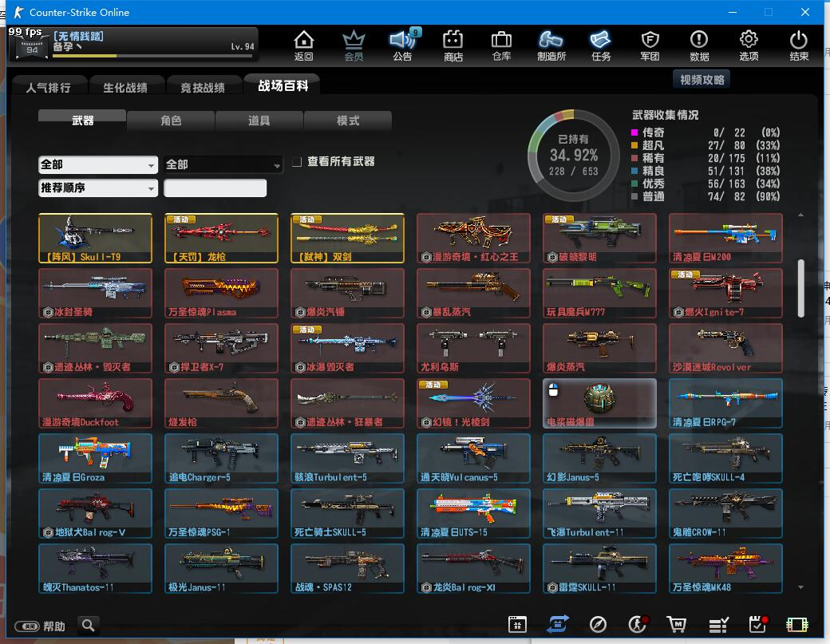Screen dimensions: 830x644
Task: Expand the second 全部 dark dropdown
Action: [x=223, y=164]
